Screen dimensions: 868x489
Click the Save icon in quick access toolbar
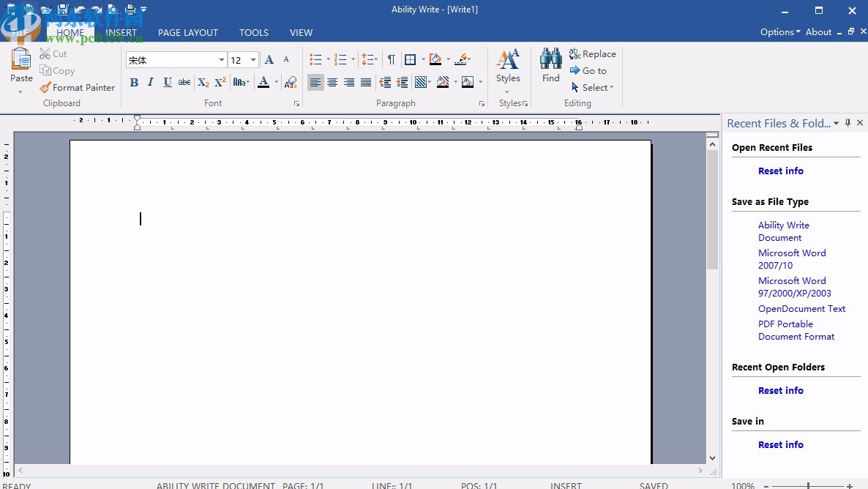coord(62,9)
